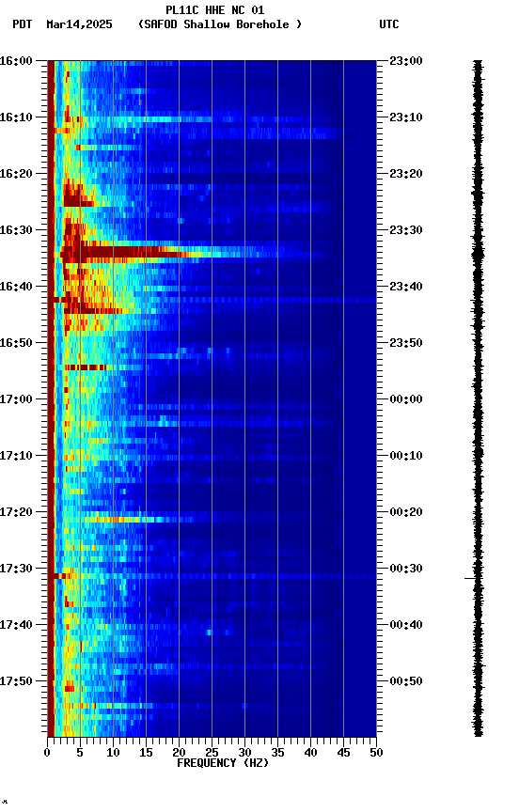Click the 16:50 PDT time label
This screenshot has width=519, height=812.
point(16,343)
